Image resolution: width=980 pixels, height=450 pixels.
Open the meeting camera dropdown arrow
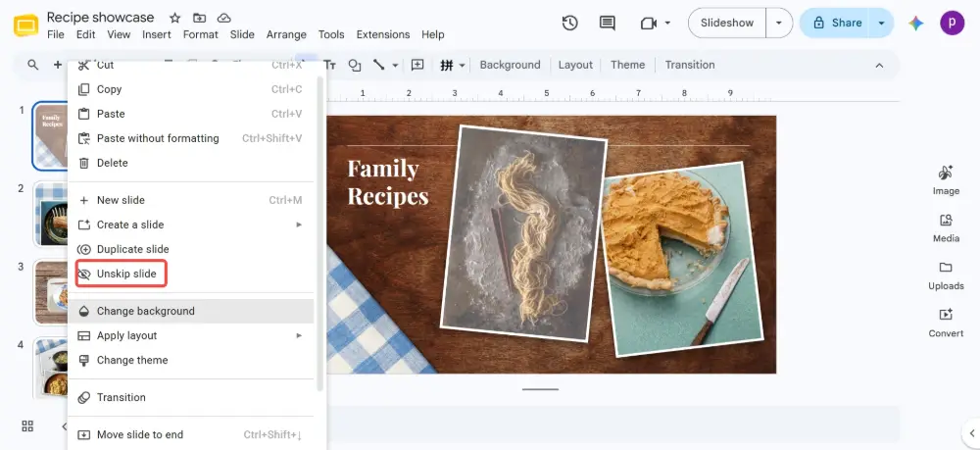pos(667,24)
